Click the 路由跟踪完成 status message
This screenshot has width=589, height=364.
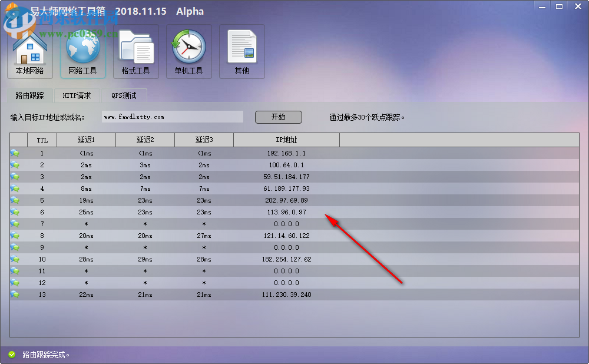41,355
